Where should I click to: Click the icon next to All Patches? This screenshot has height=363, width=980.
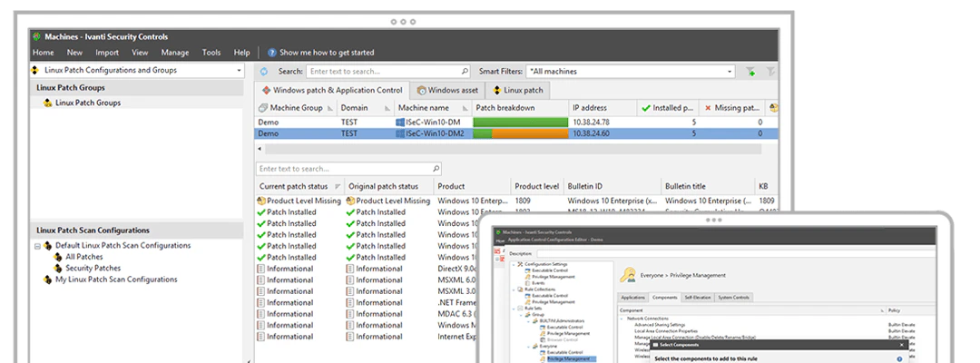tap(59, 257)
